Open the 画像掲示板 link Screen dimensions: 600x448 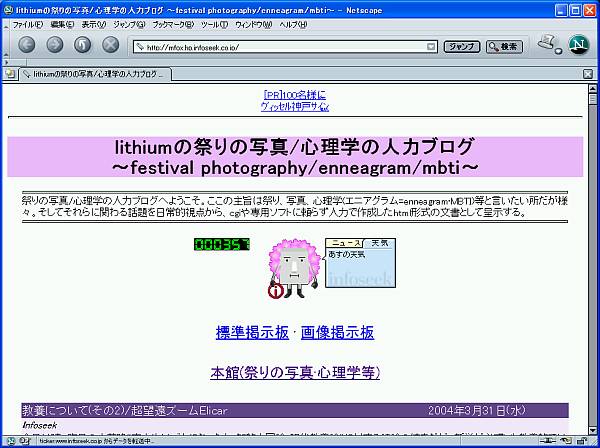[337, 332]
